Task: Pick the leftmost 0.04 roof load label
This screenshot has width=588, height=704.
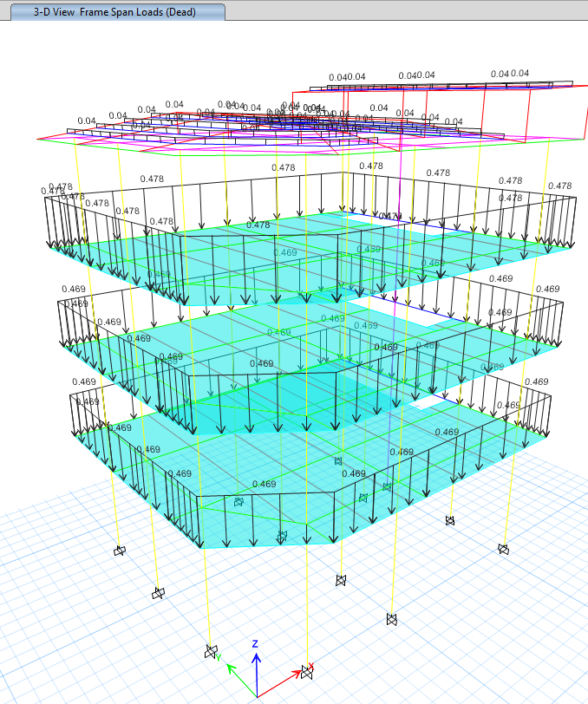Action: 87,121
